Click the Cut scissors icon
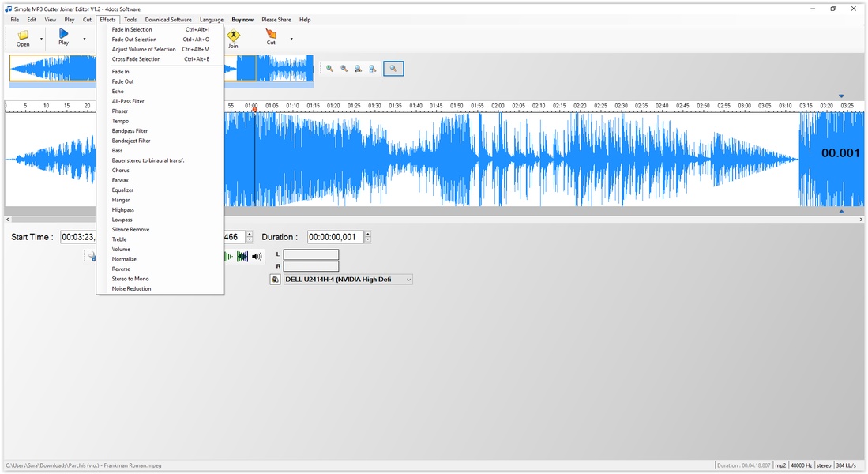Image resolution: width=868 pixels, height=474 pixels. (271, 34)
